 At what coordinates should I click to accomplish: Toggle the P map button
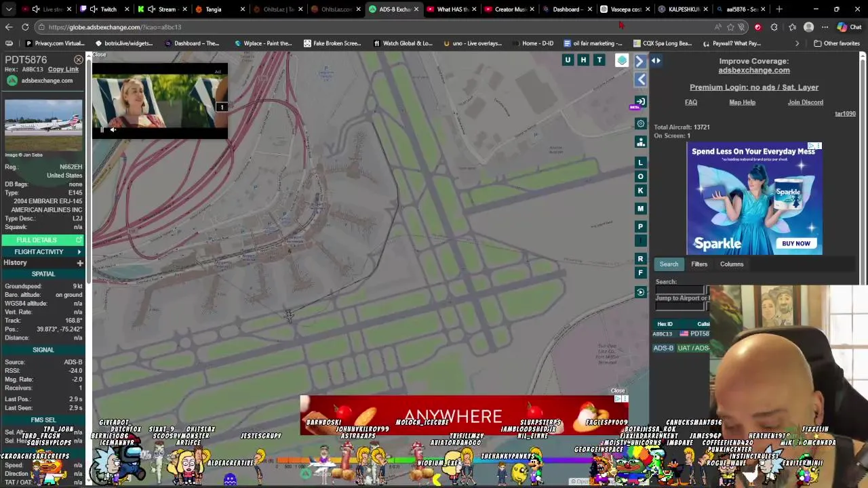640,227
